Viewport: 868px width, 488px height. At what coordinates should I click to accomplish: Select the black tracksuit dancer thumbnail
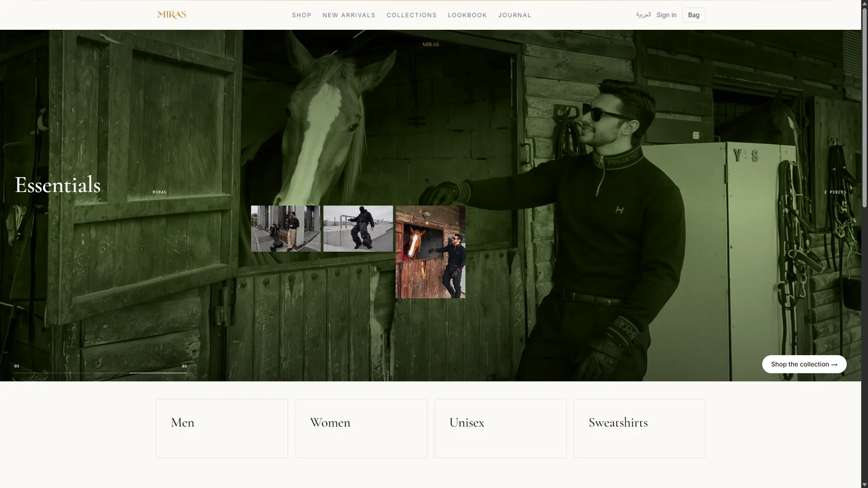[358, 228]
